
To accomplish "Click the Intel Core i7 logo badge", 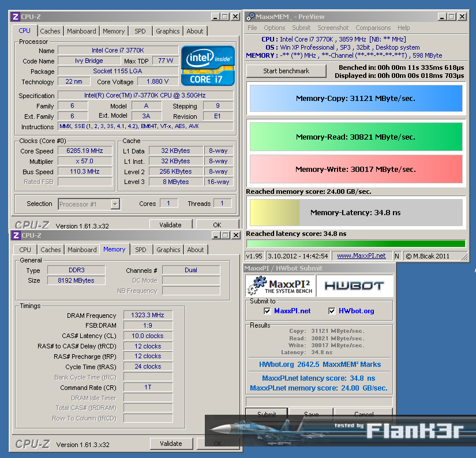I will tap(208, 66).
